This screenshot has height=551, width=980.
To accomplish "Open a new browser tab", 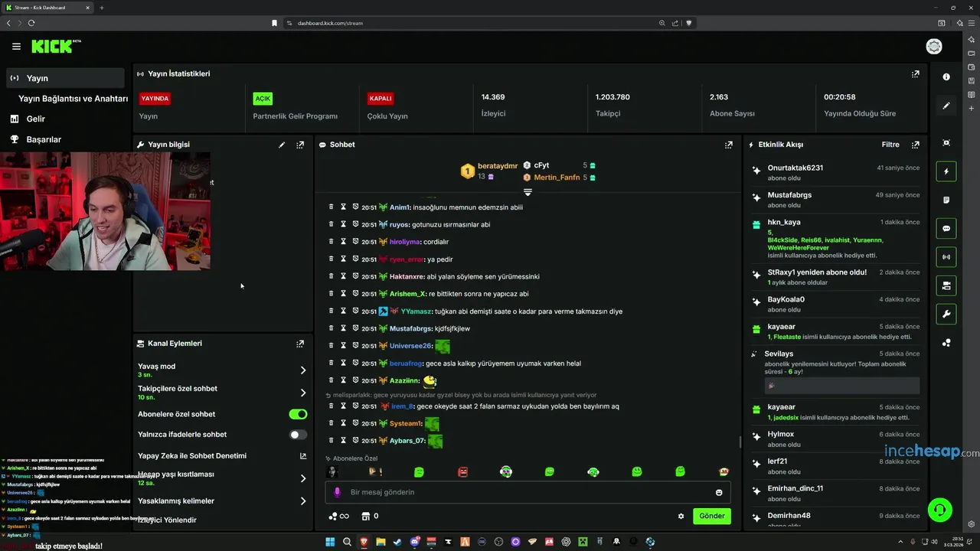I will point(102,8).
